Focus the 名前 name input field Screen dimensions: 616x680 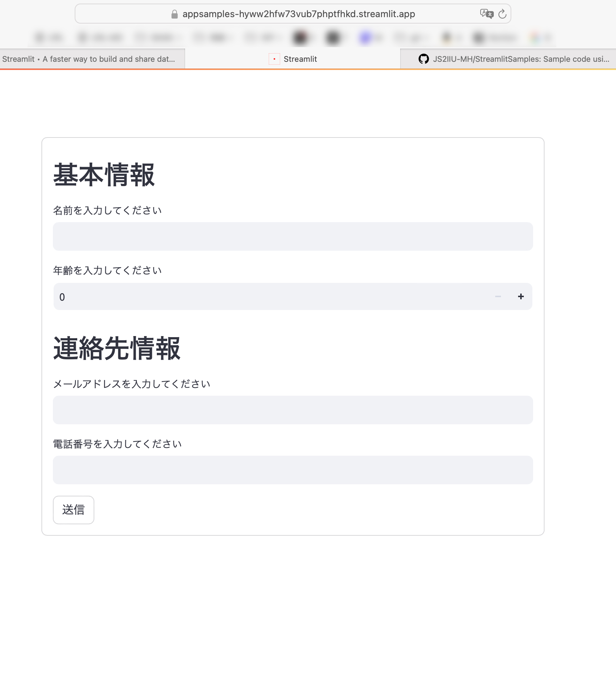pos(293,236)
